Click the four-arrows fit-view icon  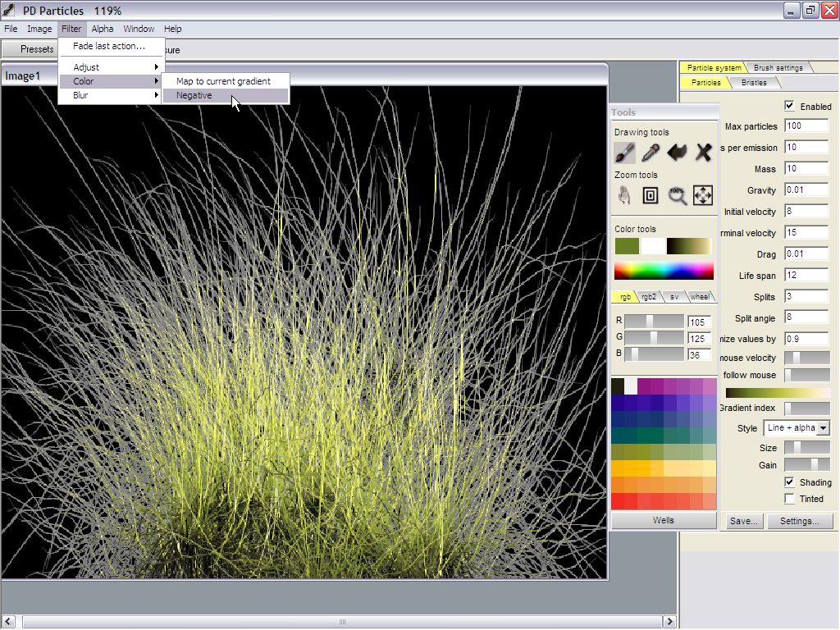pos(703,194)
